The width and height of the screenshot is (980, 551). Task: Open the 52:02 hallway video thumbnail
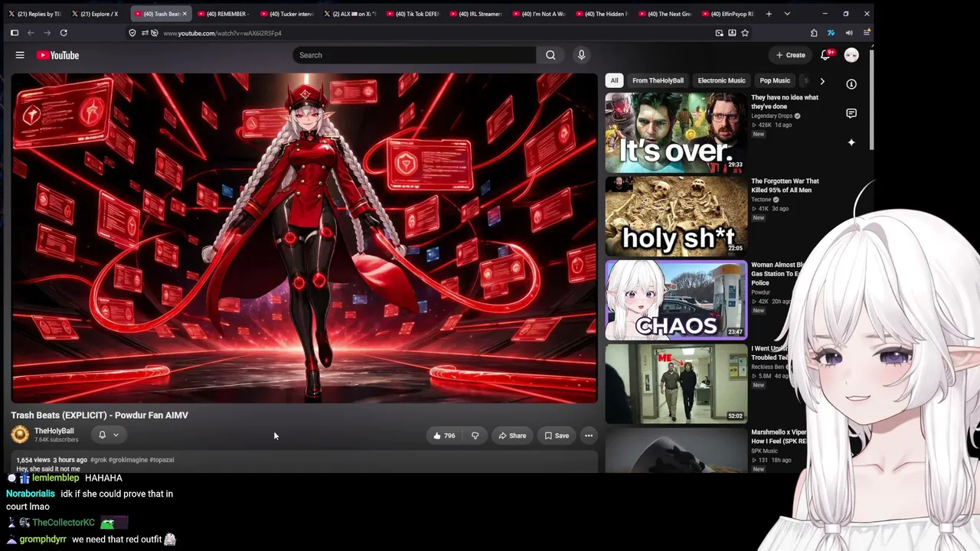(676, 383)
